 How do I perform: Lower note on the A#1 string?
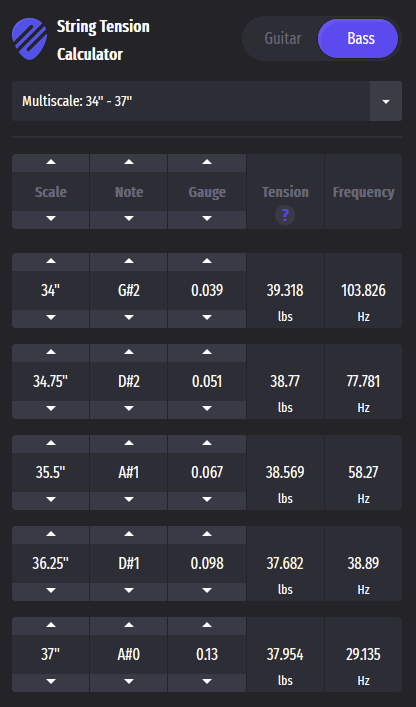[129, 500]
